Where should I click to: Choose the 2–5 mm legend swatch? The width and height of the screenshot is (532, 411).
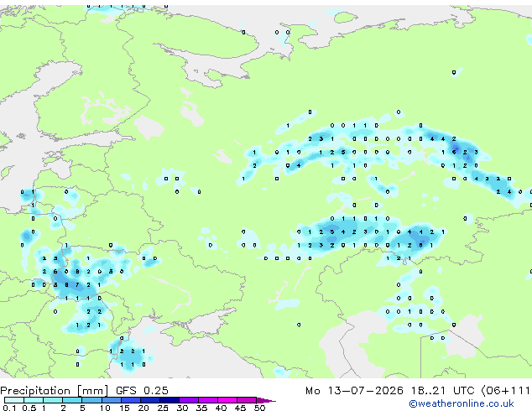(72, 400)
